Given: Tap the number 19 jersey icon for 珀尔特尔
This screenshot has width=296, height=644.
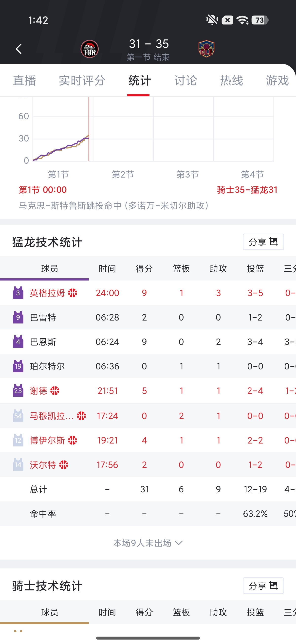Looking at the screenshot, I should coord(18,366).
